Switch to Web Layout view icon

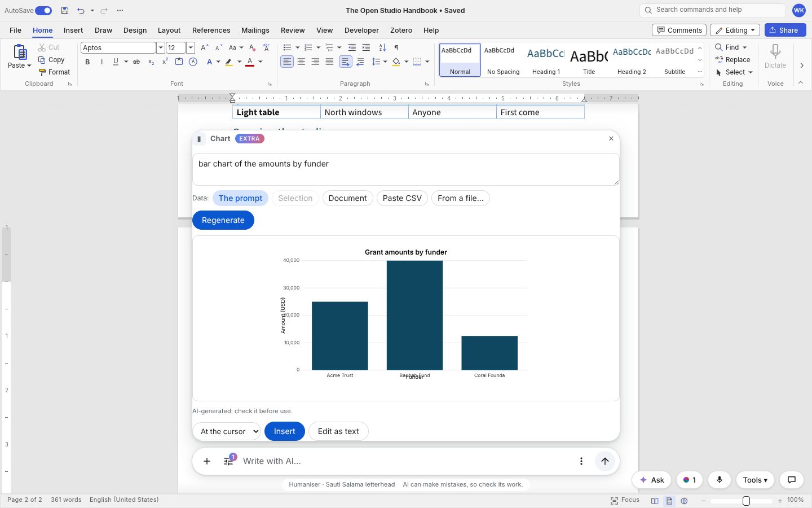(684, 501)
